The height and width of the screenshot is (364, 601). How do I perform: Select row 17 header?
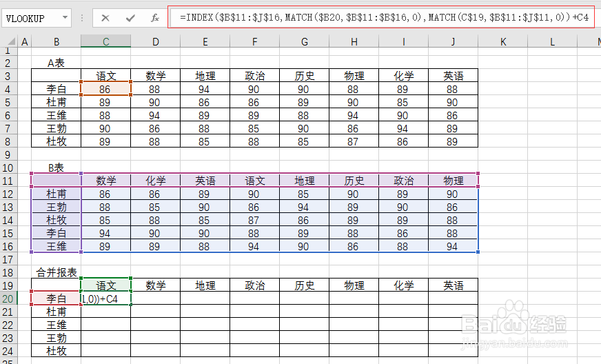[x=8, y=260]
